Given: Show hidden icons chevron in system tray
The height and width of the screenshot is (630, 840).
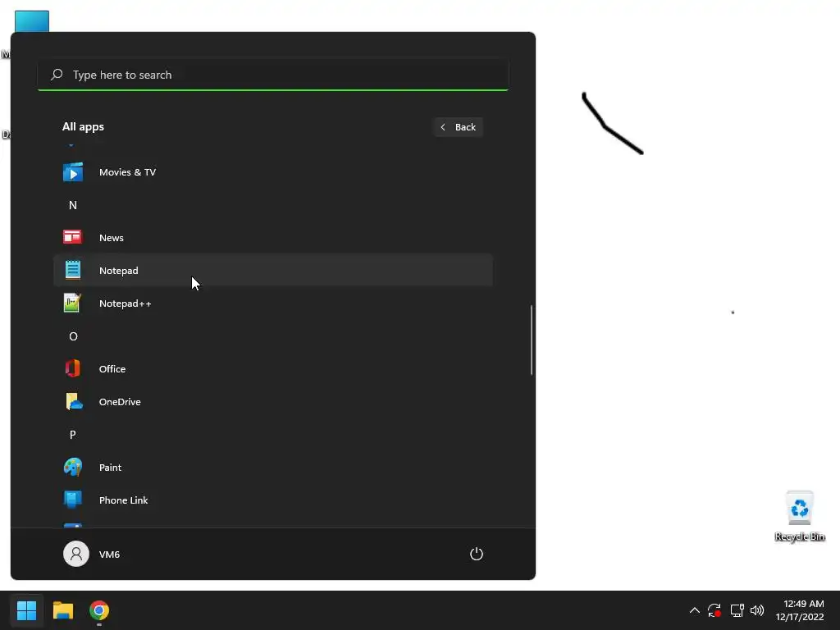Looking at the screenshot, I should pyautogui.click(x=694, y=610).
